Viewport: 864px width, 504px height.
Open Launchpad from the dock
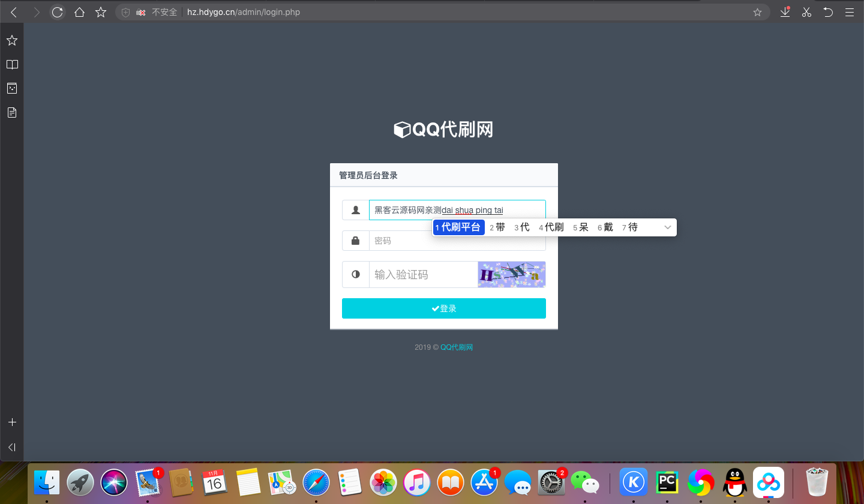pos(80,482)
